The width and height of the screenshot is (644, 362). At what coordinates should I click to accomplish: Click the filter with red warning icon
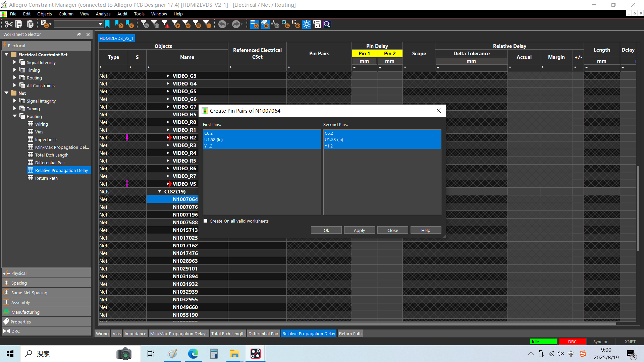[x=165, y=24]
